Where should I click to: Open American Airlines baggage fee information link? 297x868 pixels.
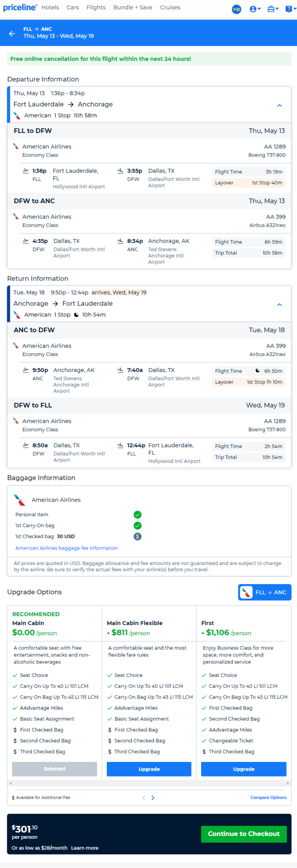tap(66, 548)
